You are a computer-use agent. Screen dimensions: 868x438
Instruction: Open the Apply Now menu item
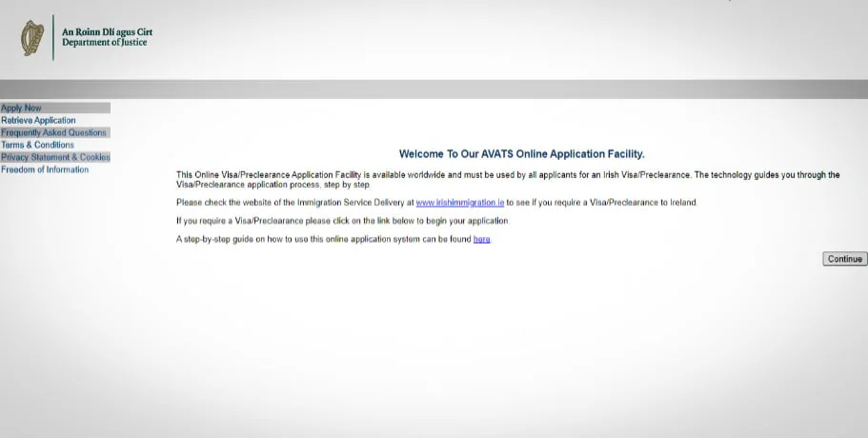point(22,108)
